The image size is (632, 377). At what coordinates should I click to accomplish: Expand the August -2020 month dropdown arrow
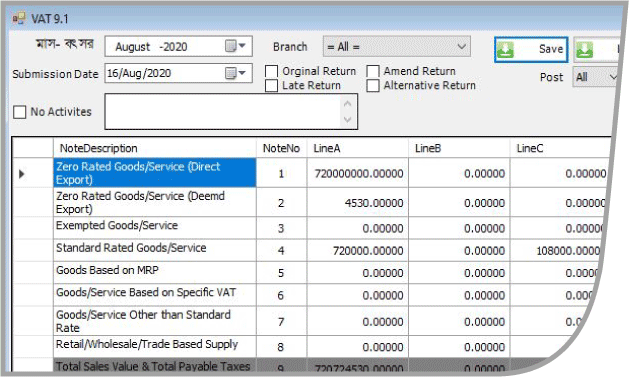pyautogui.click(x=242, y=46)
